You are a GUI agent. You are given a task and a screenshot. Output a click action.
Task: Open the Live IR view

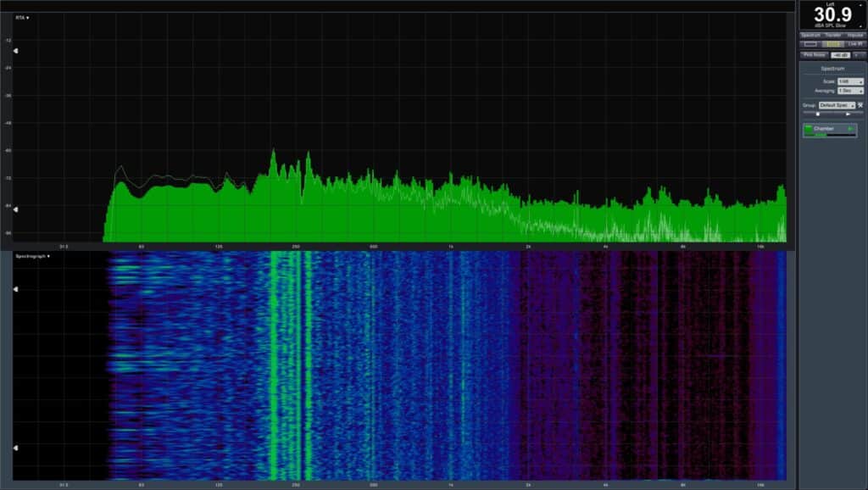point(855,44)
